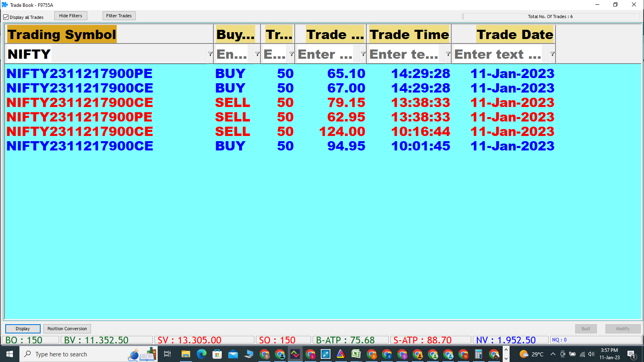Open the volume control in system tray
The height and width of the screenshot is (362, 644).
(591, 354)
